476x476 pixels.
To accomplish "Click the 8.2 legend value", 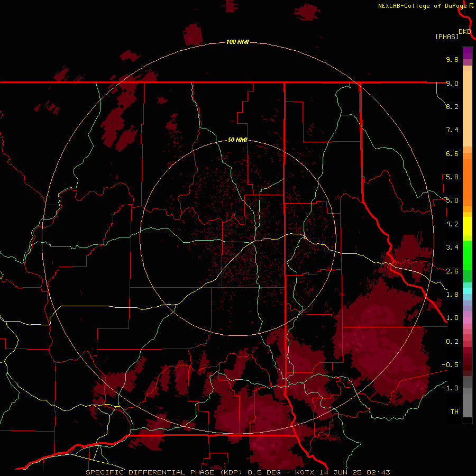I will click(x=452, y=106).
